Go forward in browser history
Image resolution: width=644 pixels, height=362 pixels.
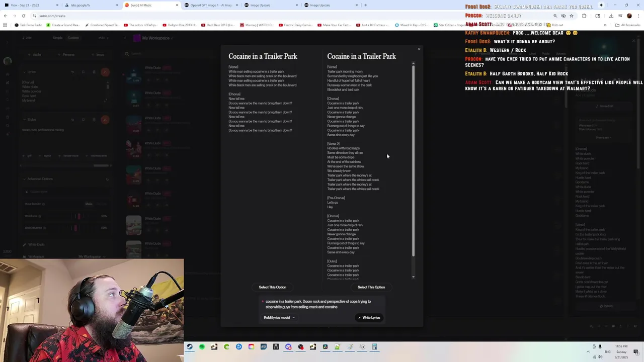(15, 16)
